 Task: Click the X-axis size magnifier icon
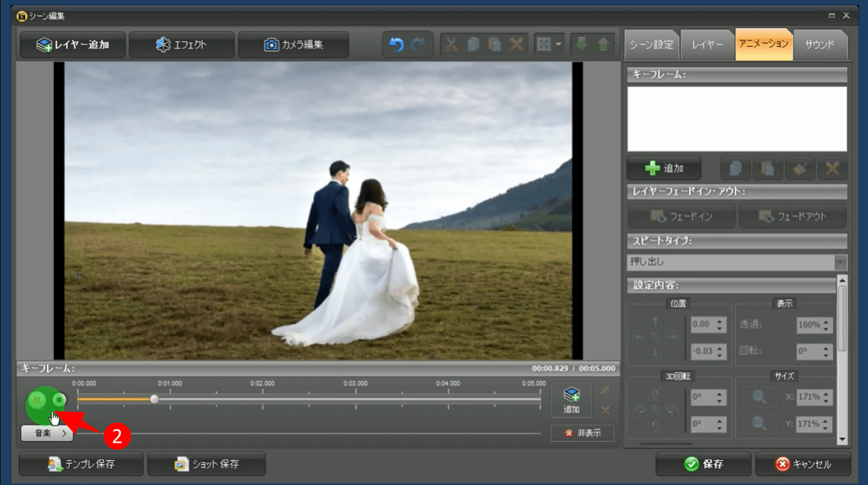tap(758, 397)
